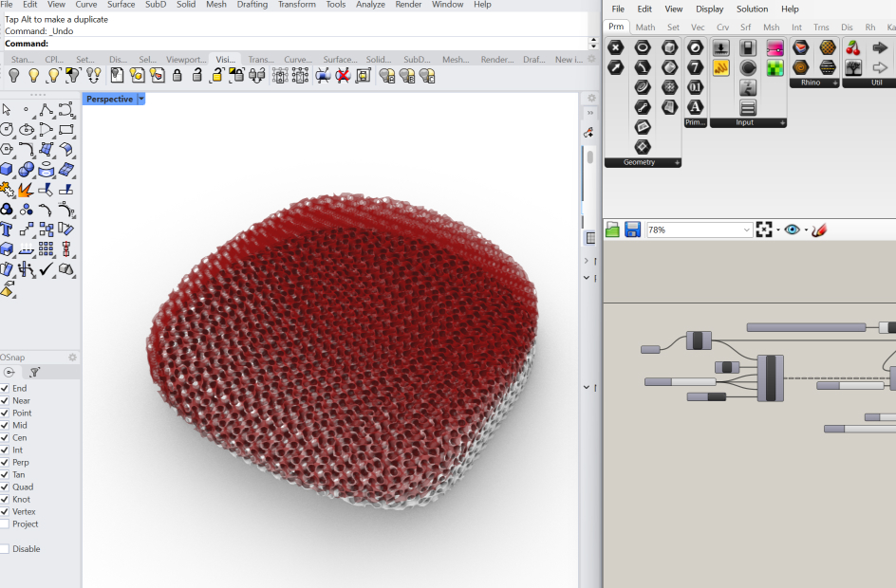Click the Lock Objects padlock icon
This screenshot has width=896, height=588.
(x=177, y=75)
